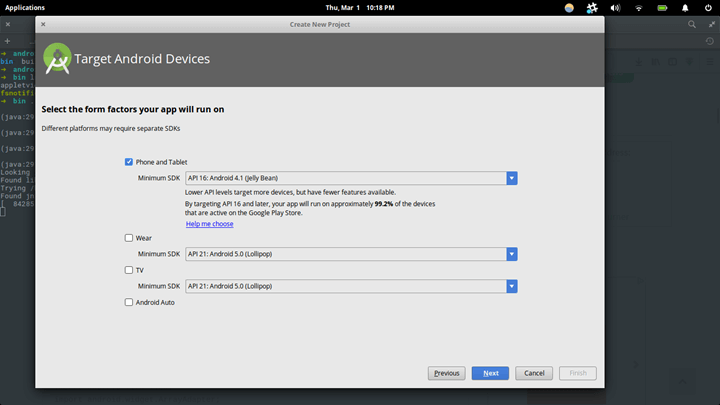Click the terminal search magnifier icon
This screenshot has width=720, height=405.
690,24
